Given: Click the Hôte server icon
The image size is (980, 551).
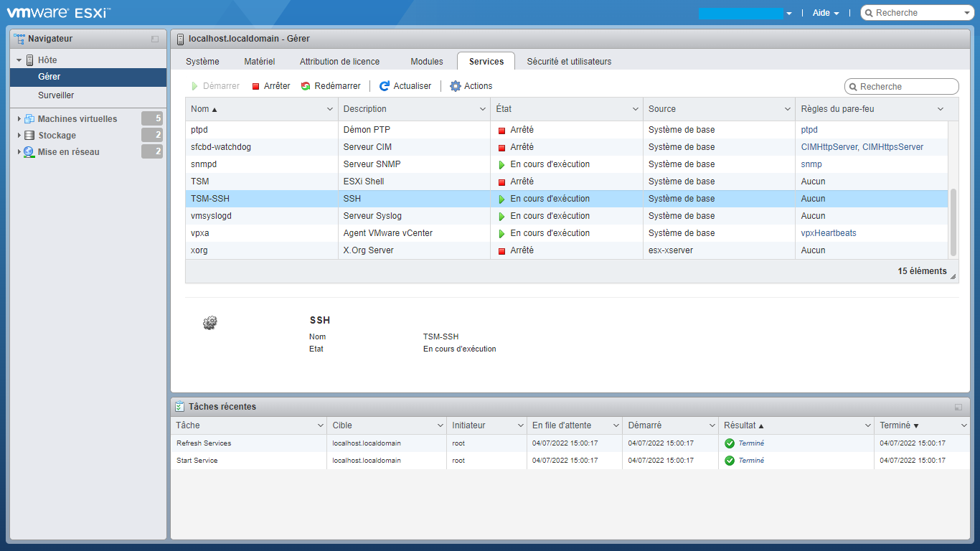Looking at the screenshot, I should pos(30,60).
